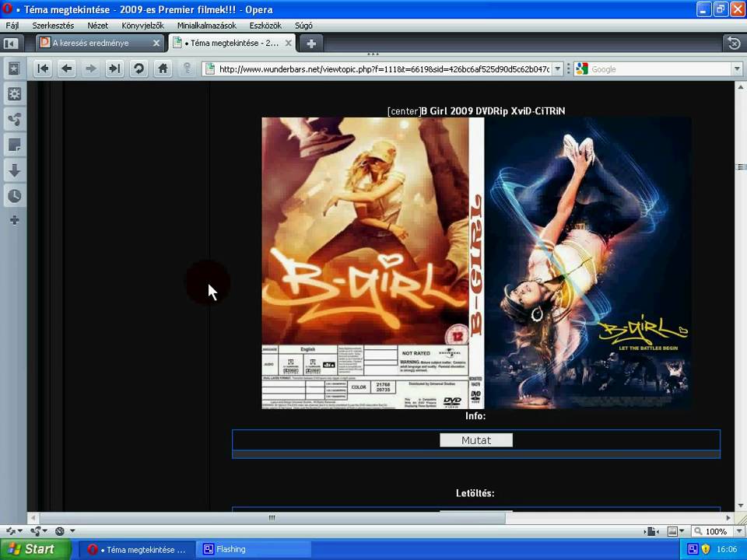Viewport: 747px width, 560px height.
Task: Go forward one page
Action: [x=90, y=68]
